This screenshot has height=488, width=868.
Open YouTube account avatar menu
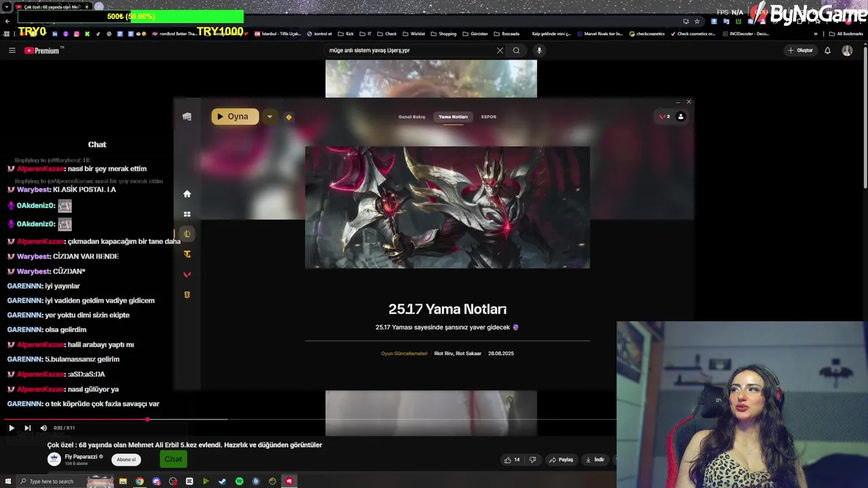pyautogui.click(x=847, y=50)
